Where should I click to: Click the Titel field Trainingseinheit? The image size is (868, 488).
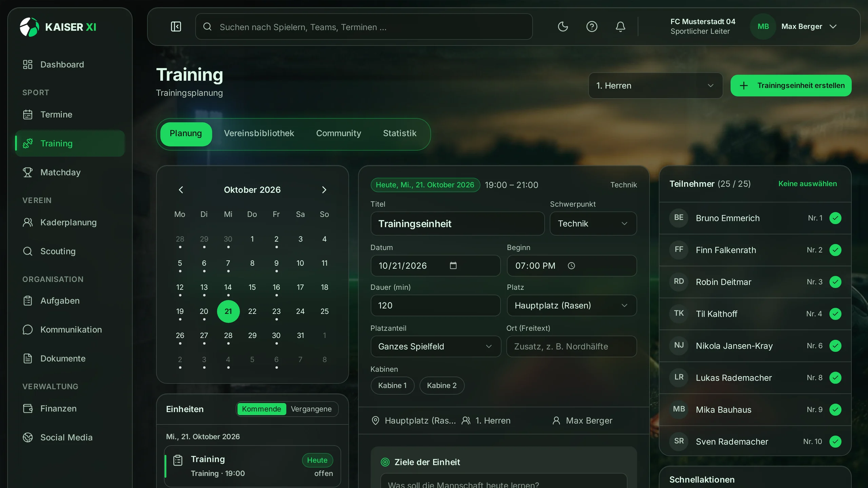click(x=457, y=224)
